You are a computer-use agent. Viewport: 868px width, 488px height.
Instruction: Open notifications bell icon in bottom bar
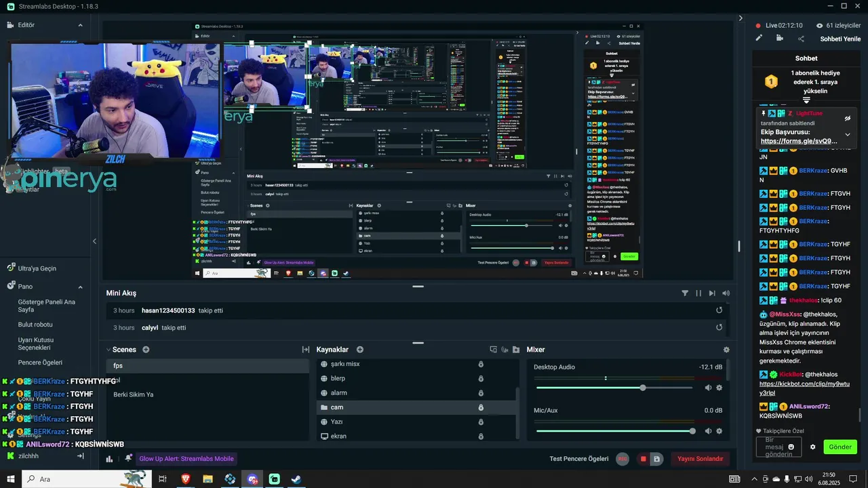pos(128,459)
